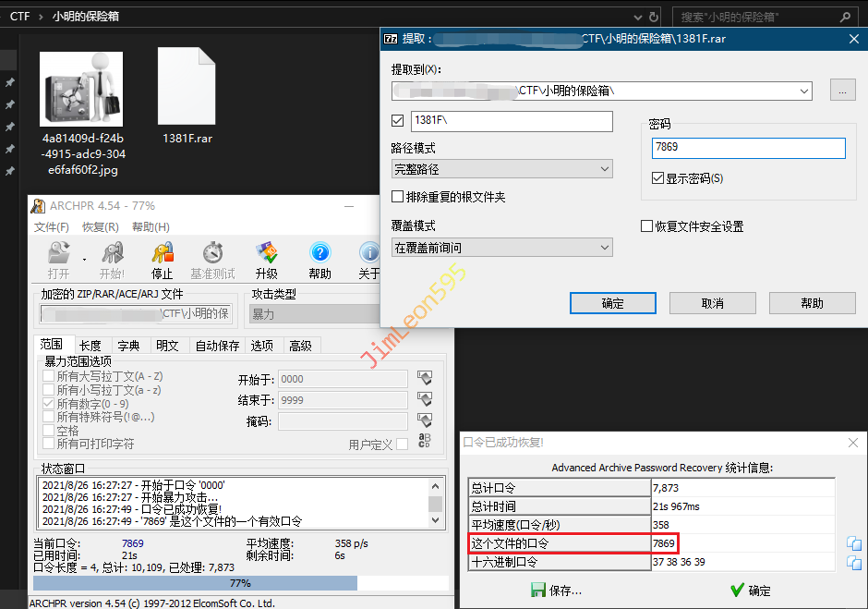Enable eliminate duplicate root folder checkbox
The height and width of the screenshot is (609, 868).
point(398,197)
